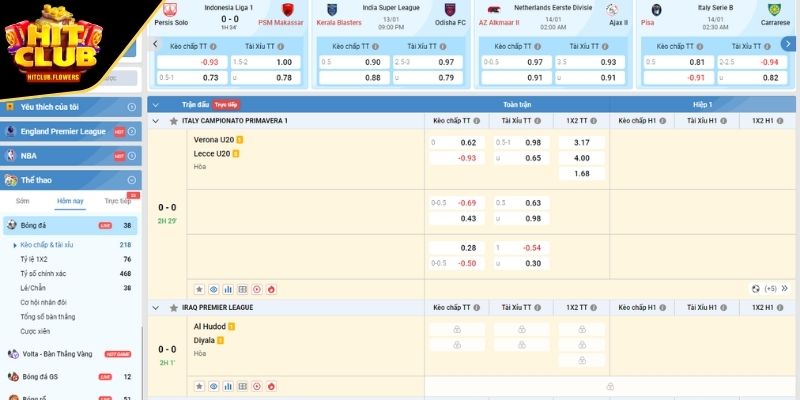The width and height of the screenshot is (800, 400).
Task: Click the soccer ball icon beside Bóng đá
Action: [11, 226]
